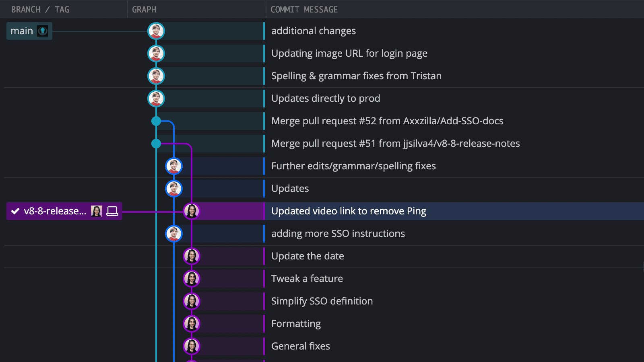Click the laptop local icon on v8-8-release label
The width and height of the screenshot is (644, 362).
(112, 211)
